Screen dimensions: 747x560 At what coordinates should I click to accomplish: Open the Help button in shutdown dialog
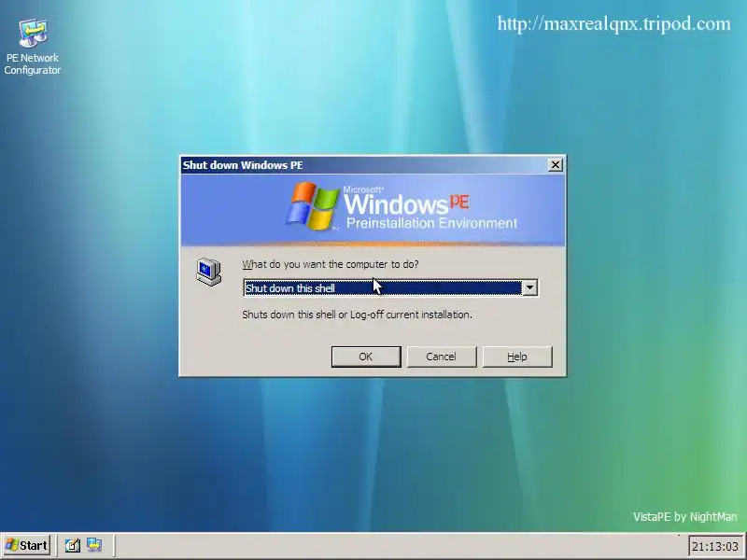(x=517, y=357)
